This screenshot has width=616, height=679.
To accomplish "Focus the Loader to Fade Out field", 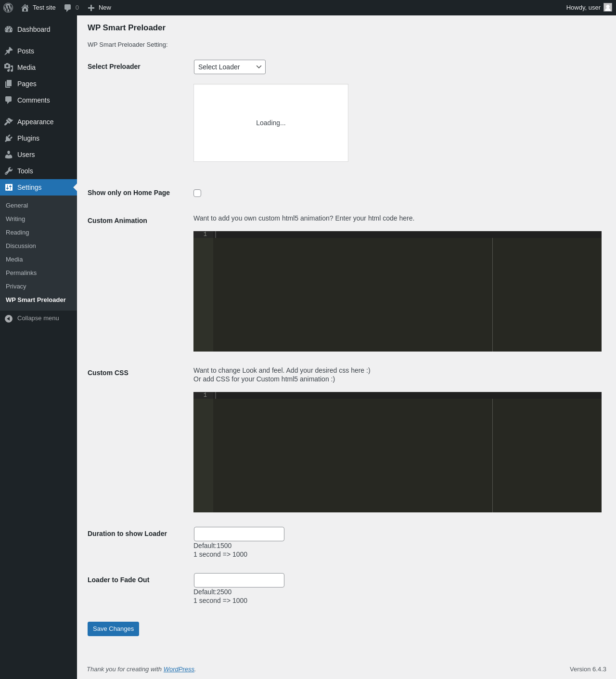I will 239,580.
